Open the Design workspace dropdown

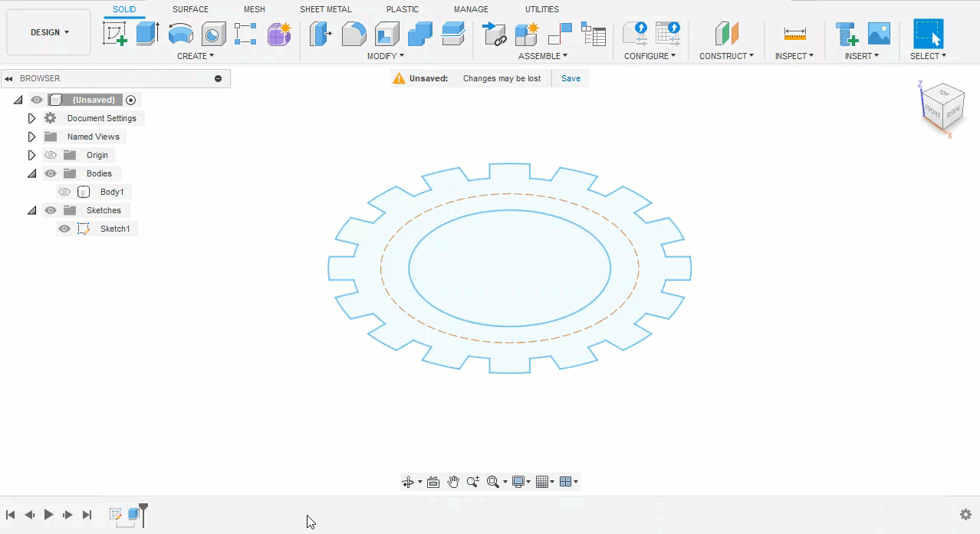(x=49, y=32)
